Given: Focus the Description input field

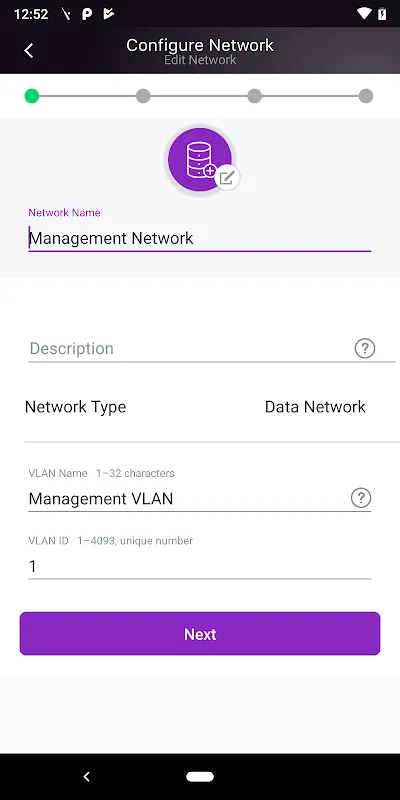Looking at the screenshot, I should coord(189,349).
